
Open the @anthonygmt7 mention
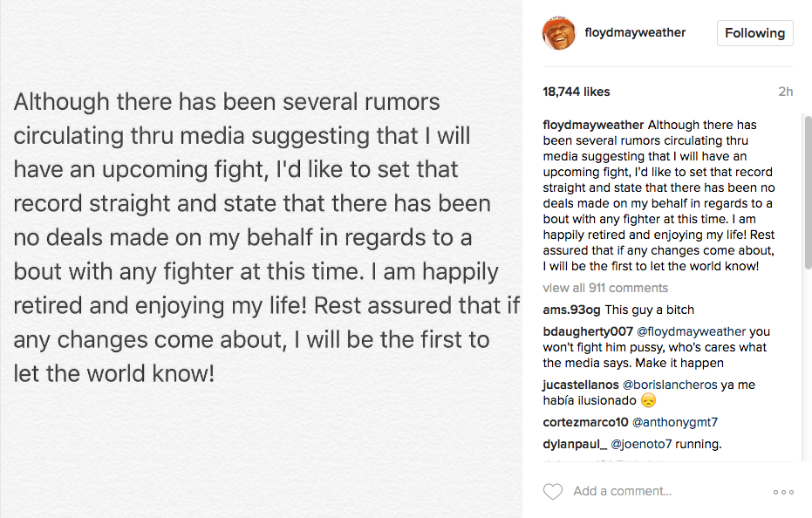[675, 422]
